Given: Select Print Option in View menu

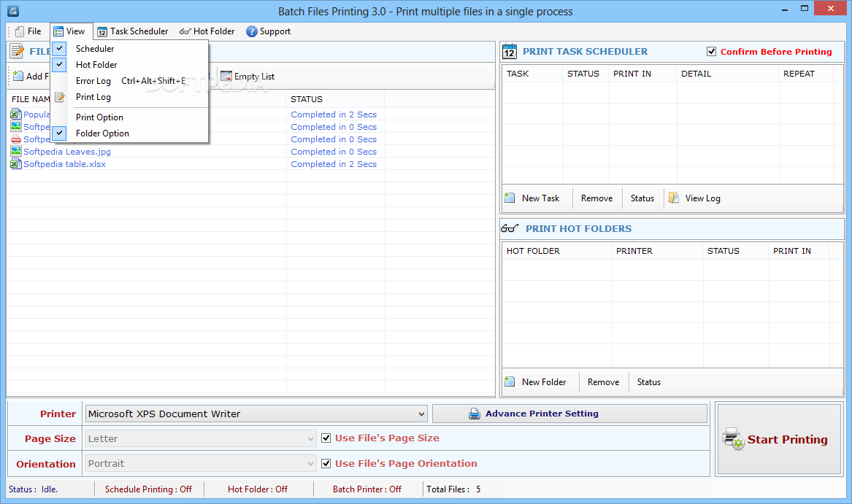Looking at the screenshot, I should pos(130,117).
